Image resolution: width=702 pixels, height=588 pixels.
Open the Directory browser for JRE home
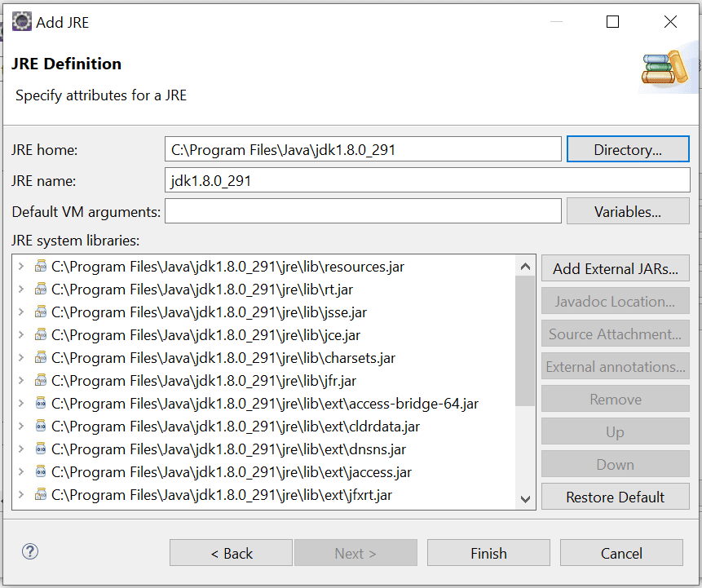(628, 148)
